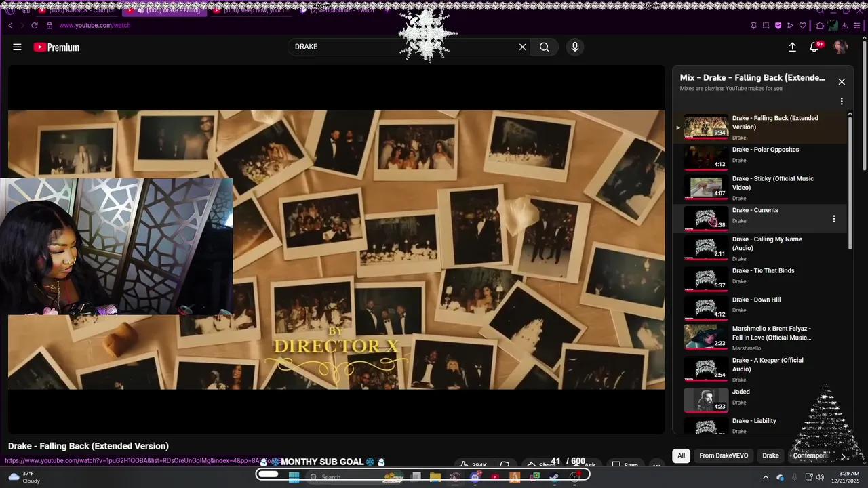868x488 pixels.
Task: Clear the DRAKE search text with X
Action: tap(522, 47)
